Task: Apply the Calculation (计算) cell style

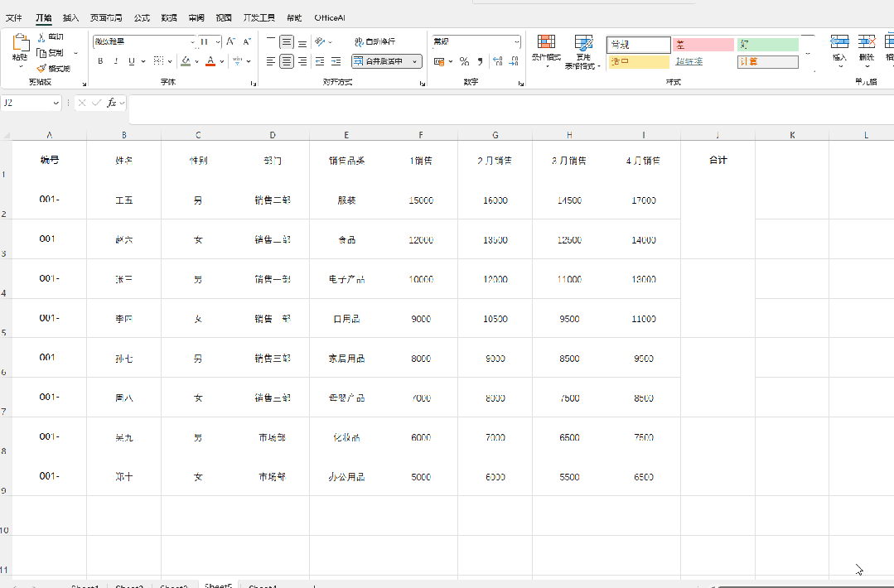Action: [768, 61]
